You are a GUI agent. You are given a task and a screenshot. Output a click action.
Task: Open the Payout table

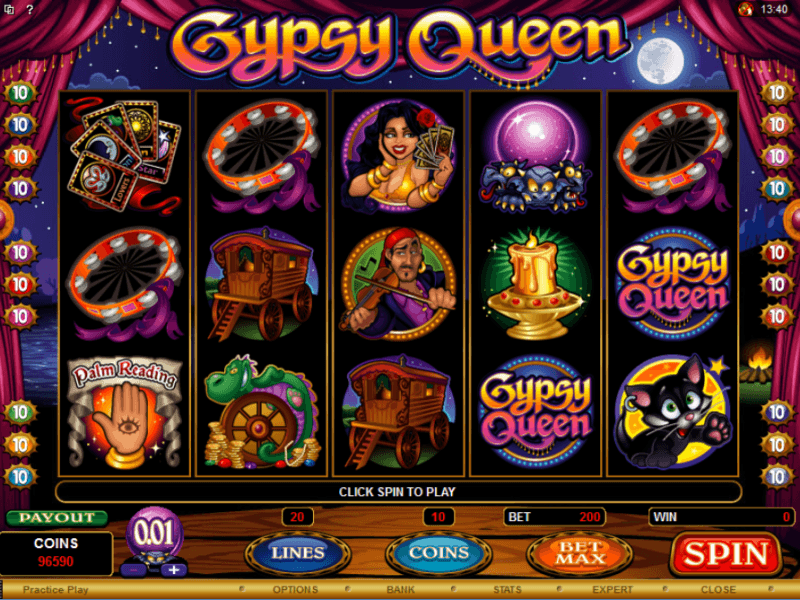click(57, 518)
